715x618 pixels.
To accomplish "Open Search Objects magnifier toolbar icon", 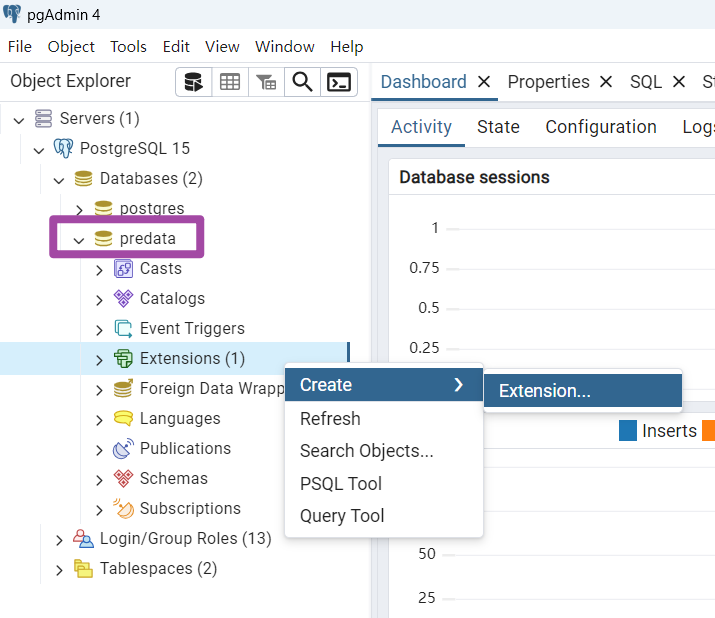I will (x=302, y=82).
